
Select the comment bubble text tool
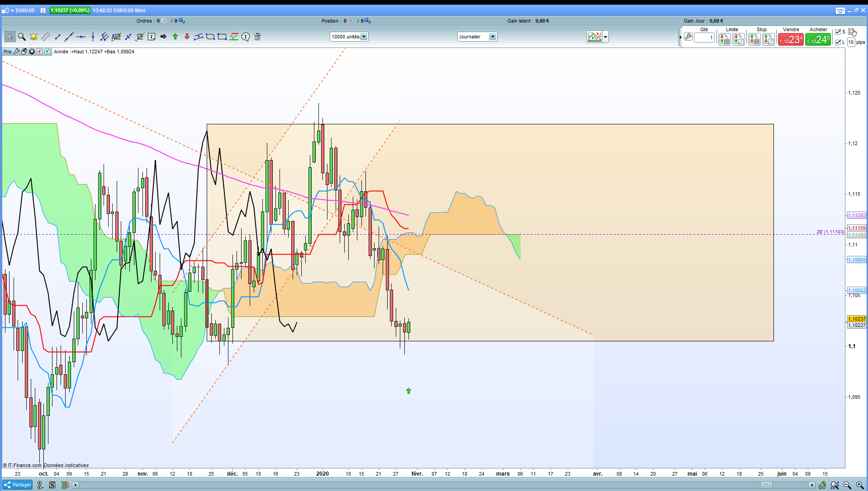246,37
